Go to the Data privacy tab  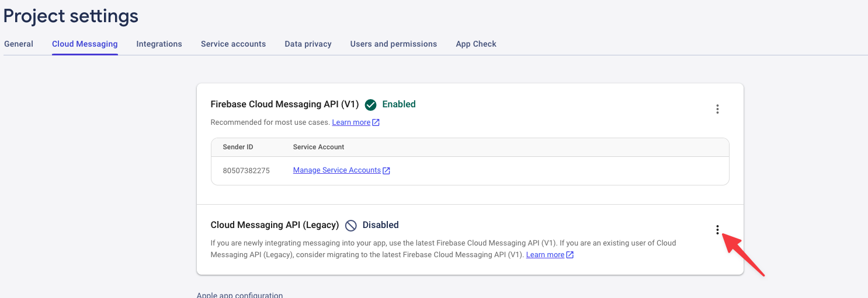point(308,44)
